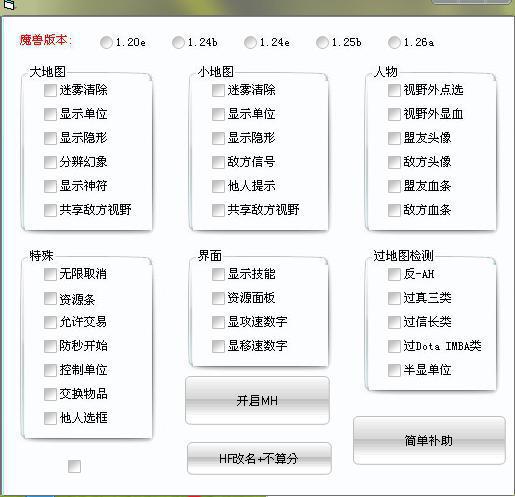This screenshot has height=497, width=515.
Task: Check the 敌方头像 option
Action: (394, 162)
